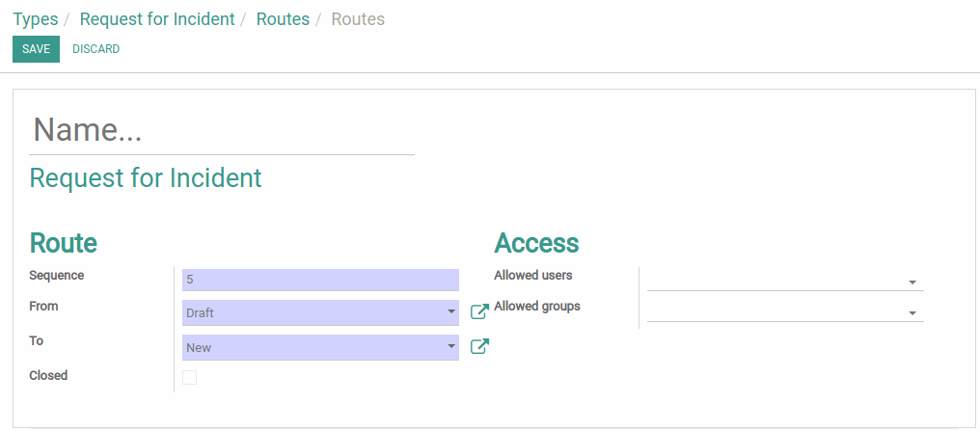
Task: Focus the Name... title field
Action: pos(222,130)
